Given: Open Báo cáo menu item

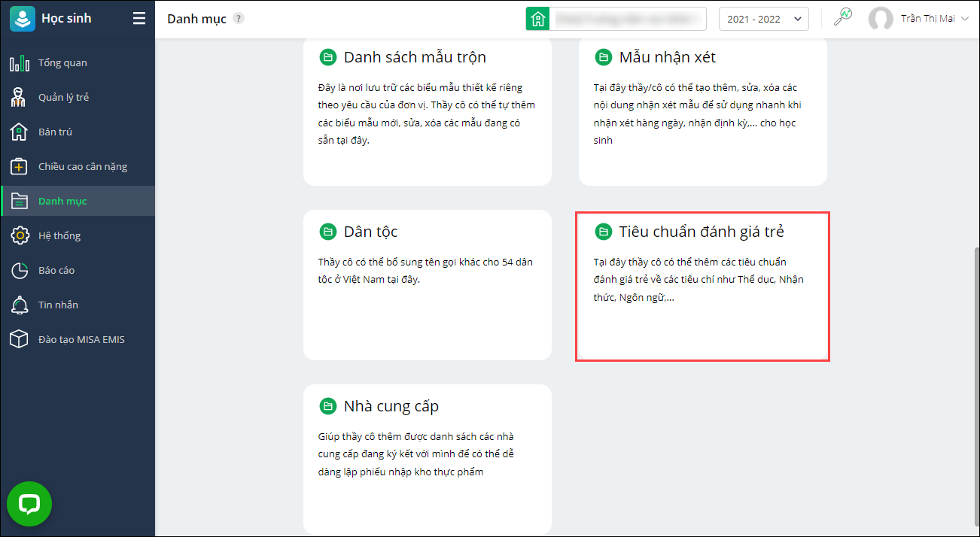Looking at the screenshot, I should click(78, 270).
